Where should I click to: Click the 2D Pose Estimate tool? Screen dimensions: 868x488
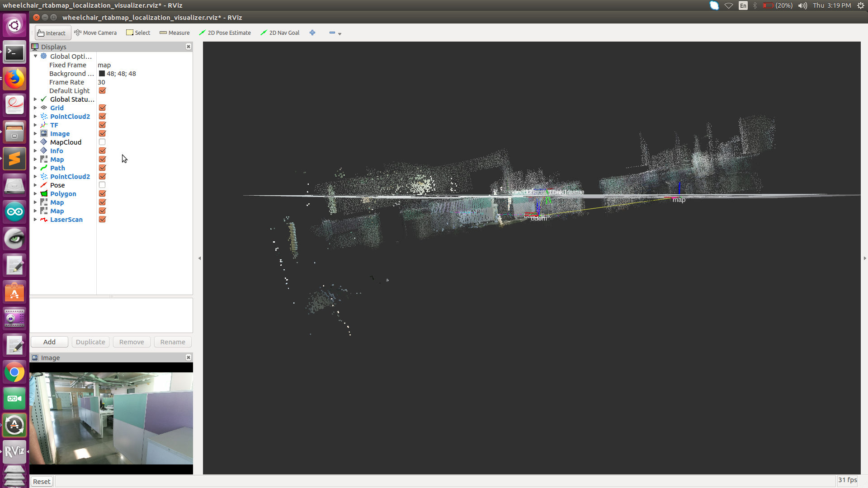coord(225,33)
